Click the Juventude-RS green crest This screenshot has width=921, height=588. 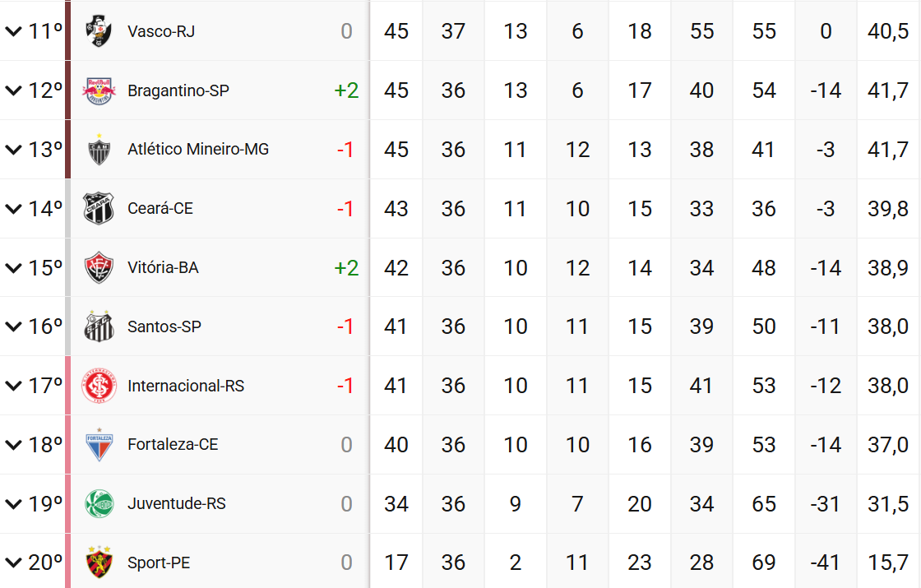(x=99, y=504)
